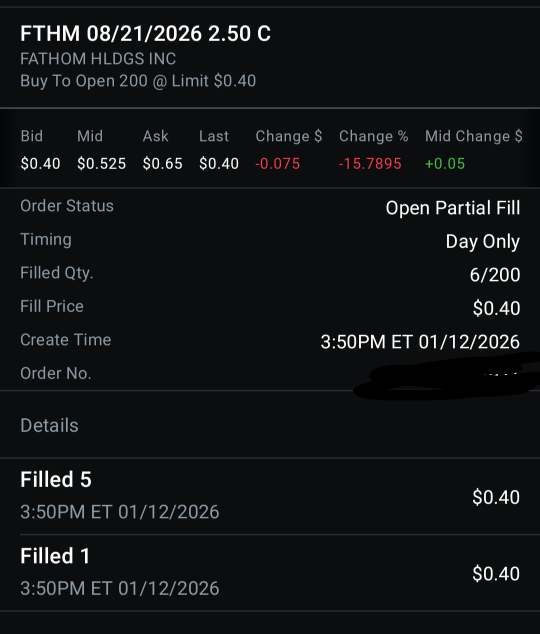Open the Filled 1 execution entry
Viewport: 540px width, 634px height.
(270, 573)
